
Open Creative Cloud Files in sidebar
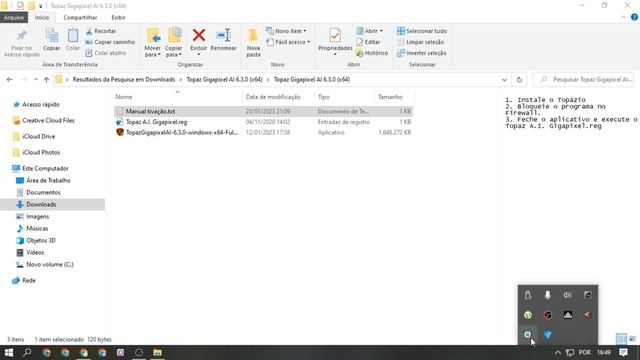click(48, 120)
